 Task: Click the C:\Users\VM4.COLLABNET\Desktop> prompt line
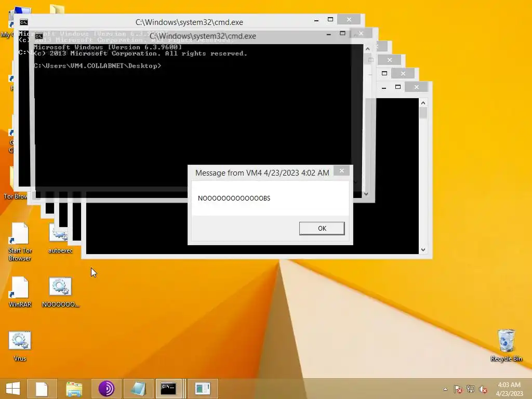click(98, 66)
